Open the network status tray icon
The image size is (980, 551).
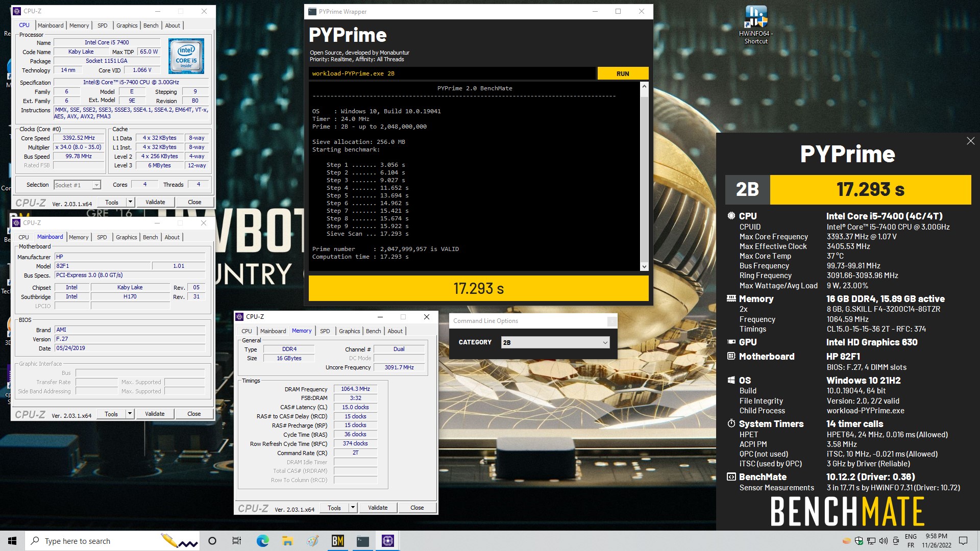871,541
